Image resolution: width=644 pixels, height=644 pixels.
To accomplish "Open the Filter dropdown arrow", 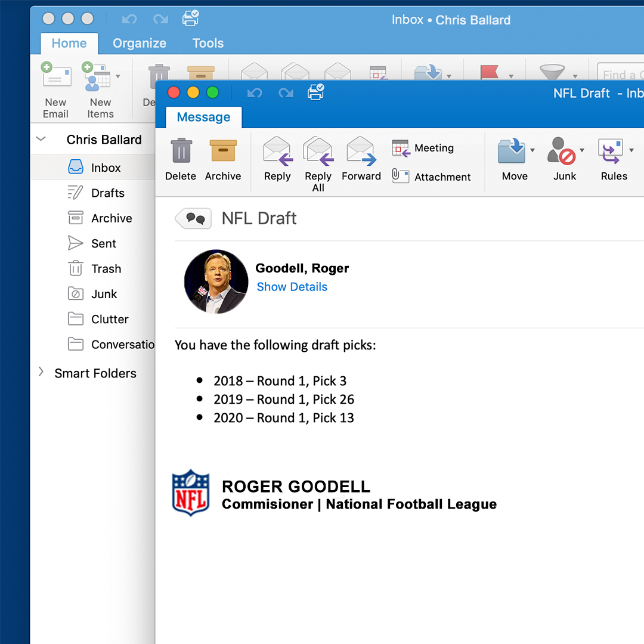I will (575, 76).
